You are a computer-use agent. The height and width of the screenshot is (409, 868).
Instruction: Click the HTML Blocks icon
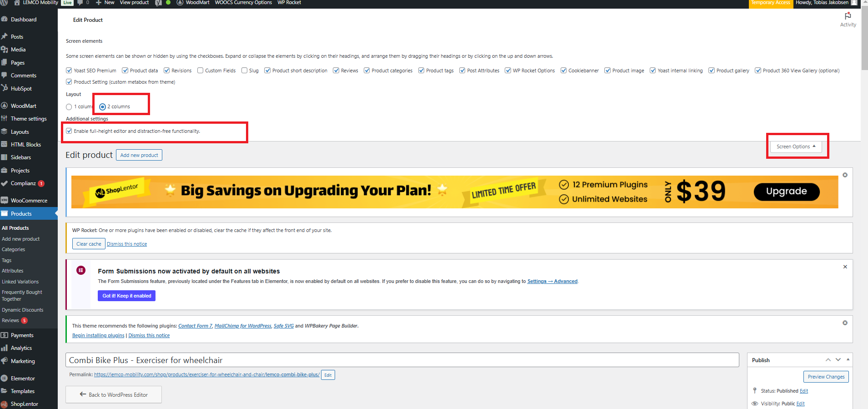[5, 145]
